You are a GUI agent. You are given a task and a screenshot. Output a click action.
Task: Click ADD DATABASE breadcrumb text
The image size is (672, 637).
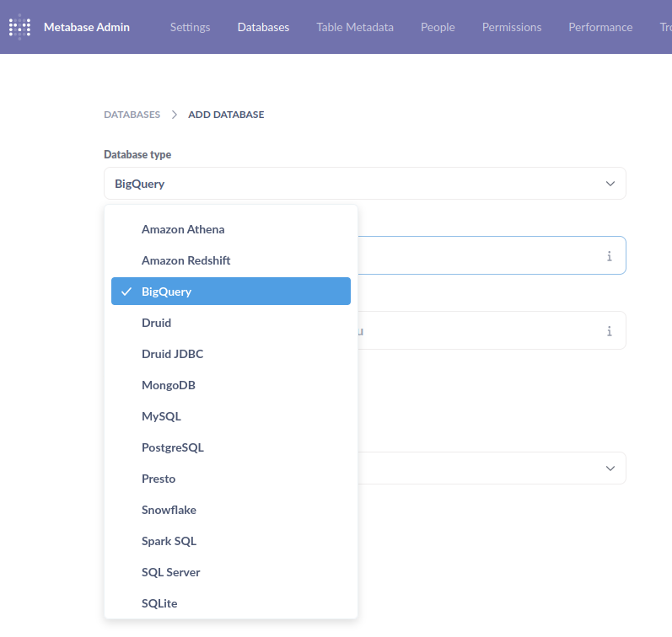click(x=226, y=115)
